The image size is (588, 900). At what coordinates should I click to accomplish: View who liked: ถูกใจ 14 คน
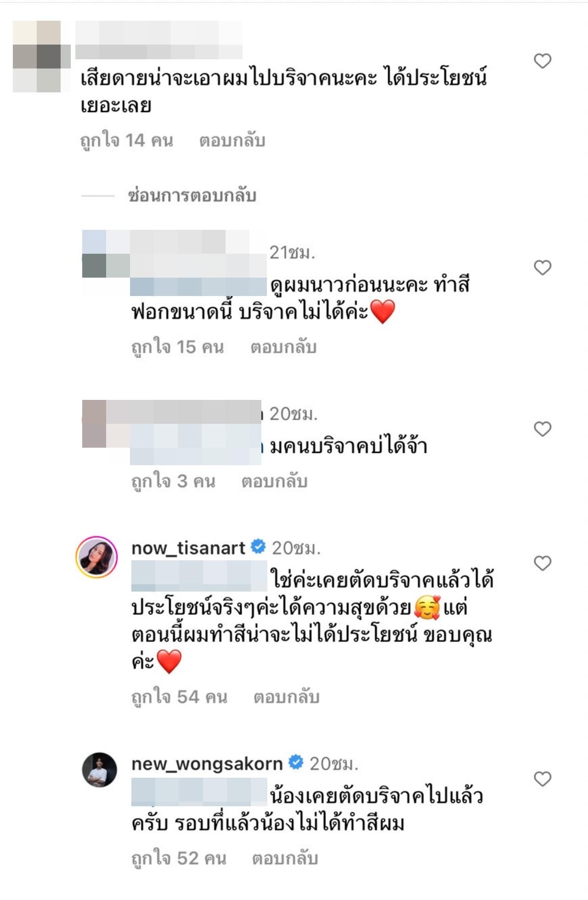127,140
